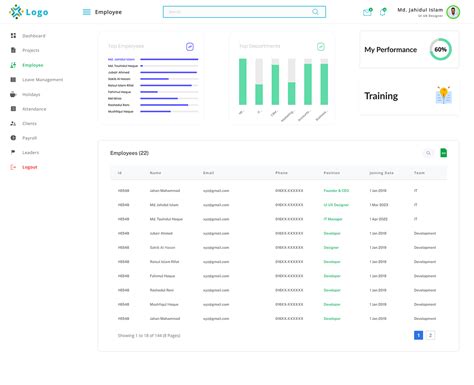Viewport: 474px width, 385px height.
Task: Go to page 1 in pagination
Action: [x=418, y=335]
